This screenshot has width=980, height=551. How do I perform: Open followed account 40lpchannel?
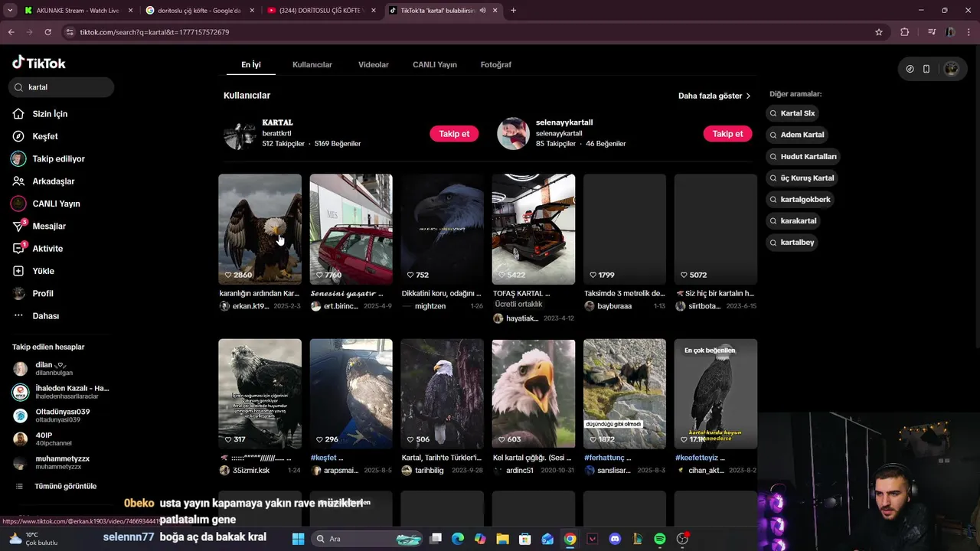click(60, 439)
